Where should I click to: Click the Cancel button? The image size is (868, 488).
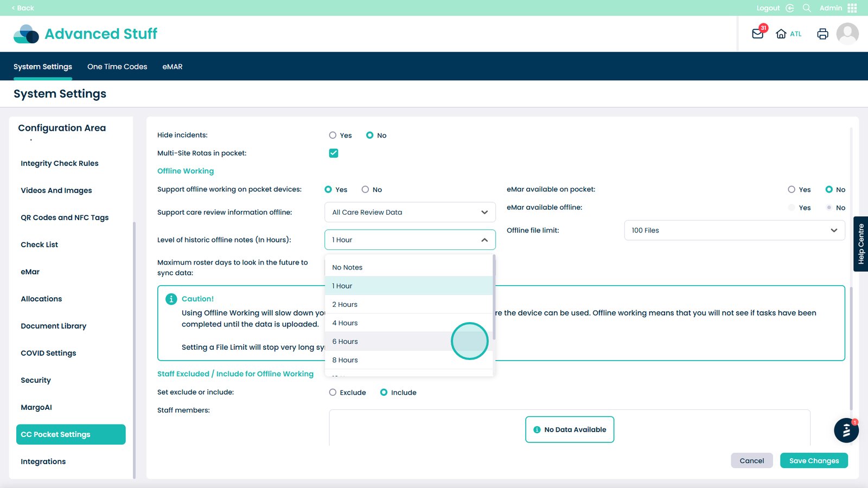pos(751,461)
